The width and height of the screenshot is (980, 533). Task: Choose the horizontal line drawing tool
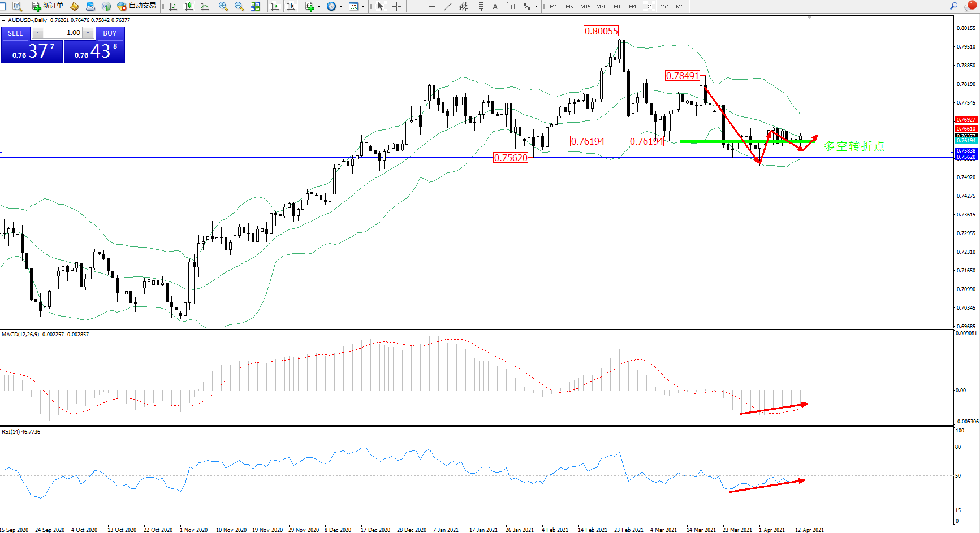tap(432, 6)
